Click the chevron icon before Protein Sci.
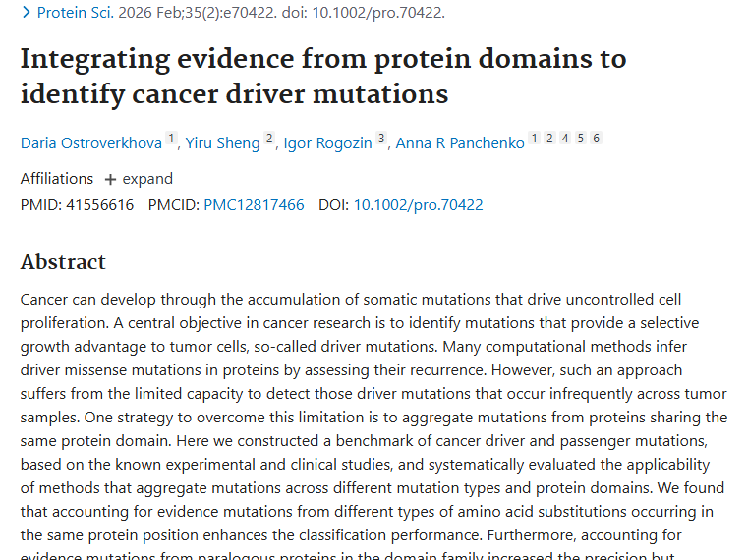The image size is (747, 560). (x=27, y=13)
